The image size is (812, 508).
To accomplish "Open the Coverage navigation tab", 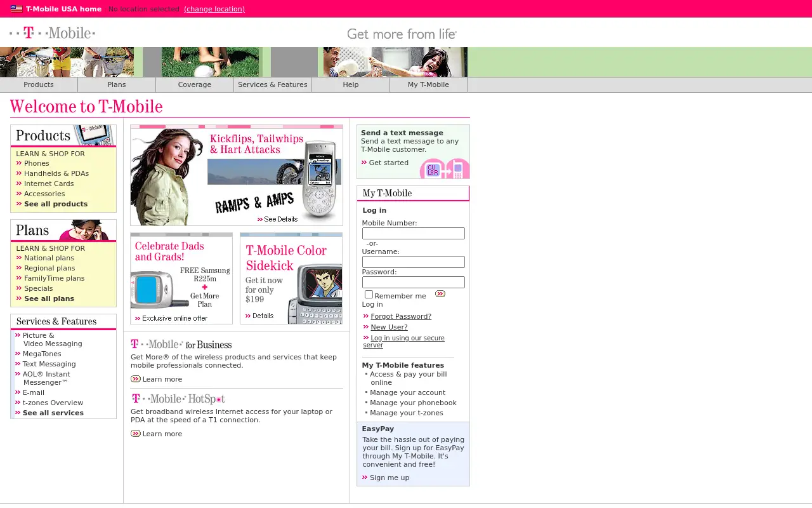I will 195,84.
